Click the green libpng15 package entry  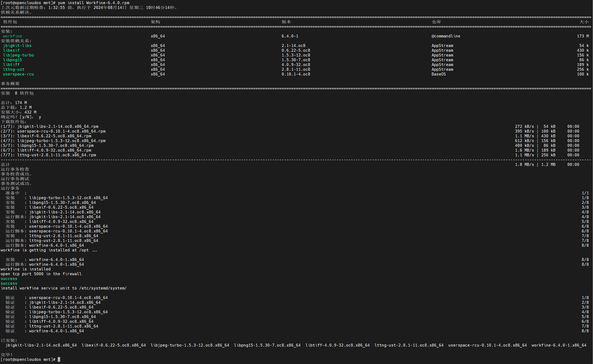12,60
